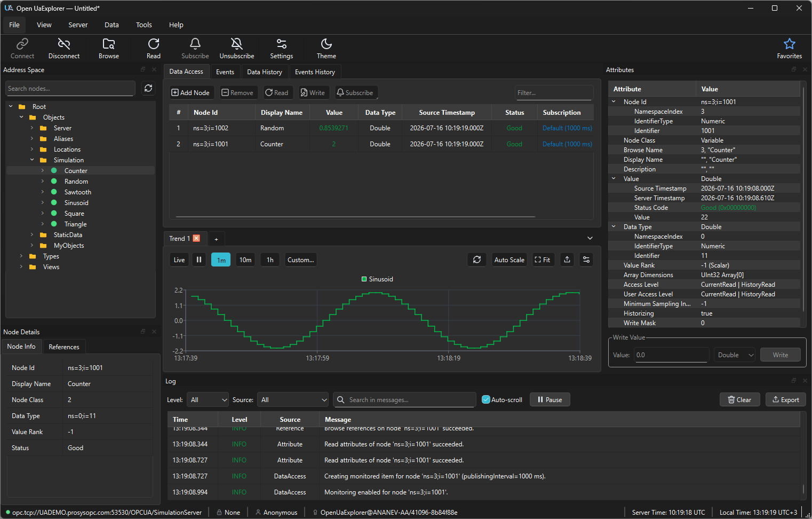The image size is (812, 519).
Task: Float the Address Space panel
Action: click(143, 69)
